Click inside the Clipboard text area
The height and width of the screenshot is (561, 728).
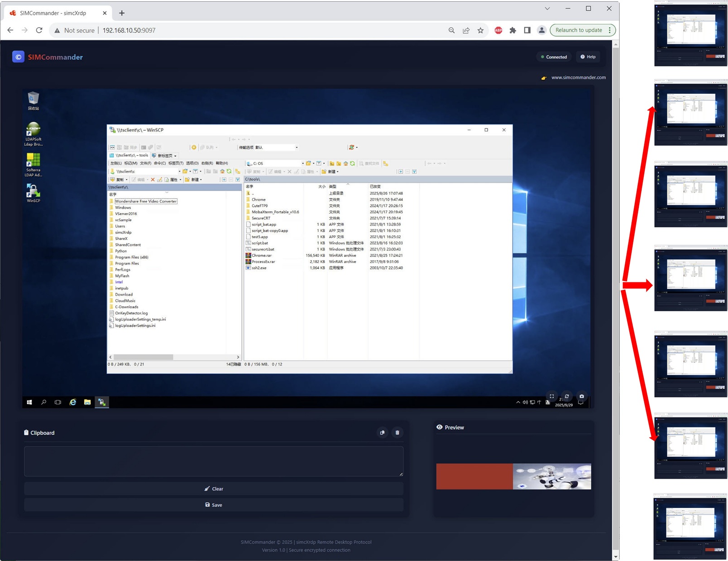pos(213,461)
